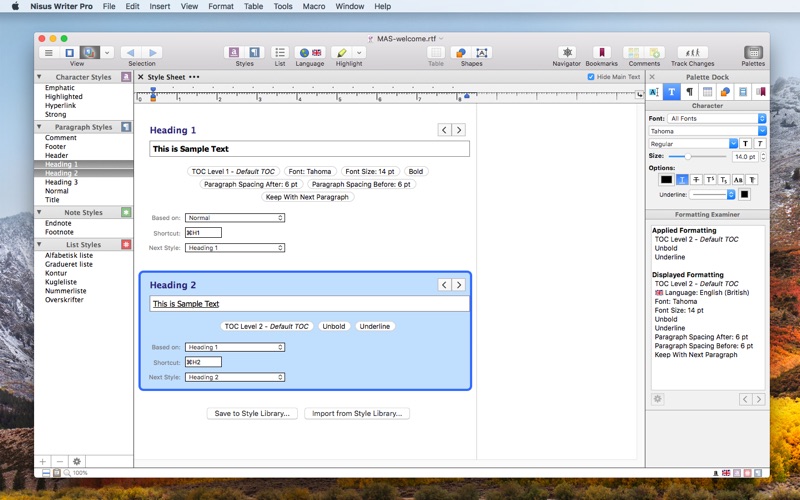Viewport: 800px width, 500px height.
Task: Switch to Draft view in toolbar
Action: [x=48, y=53]
